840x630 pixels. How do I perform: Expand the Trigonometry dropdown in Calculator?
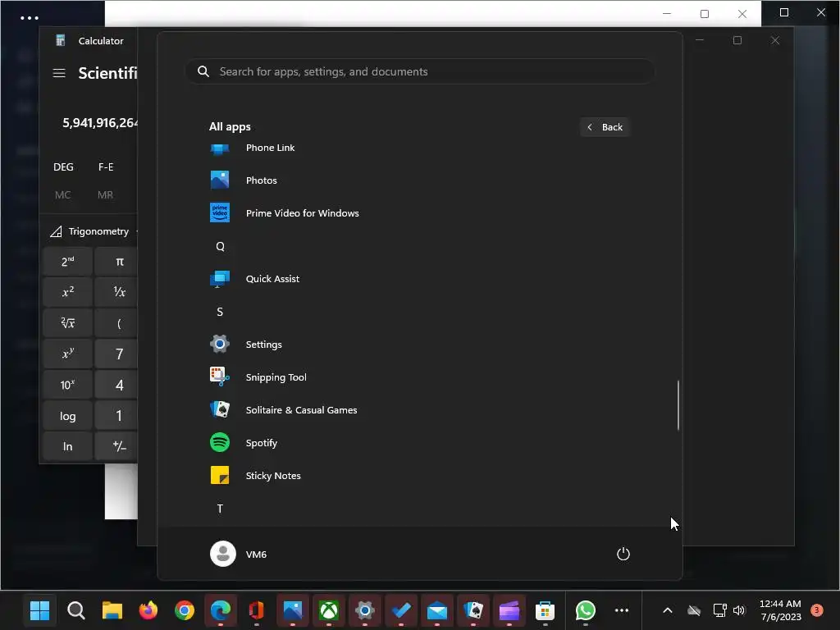(x=94, y=231)
